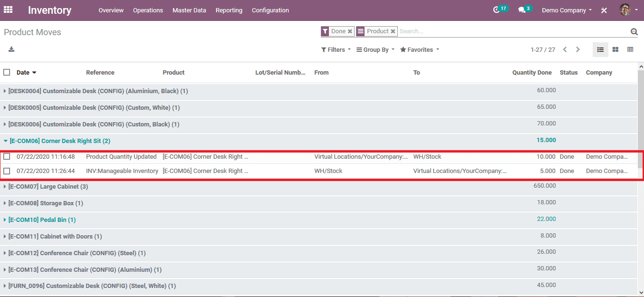Image resolution: width=644 pixels, height=297 pixels.
Task: Sort by Quantity Done column header
Action: 532,72
